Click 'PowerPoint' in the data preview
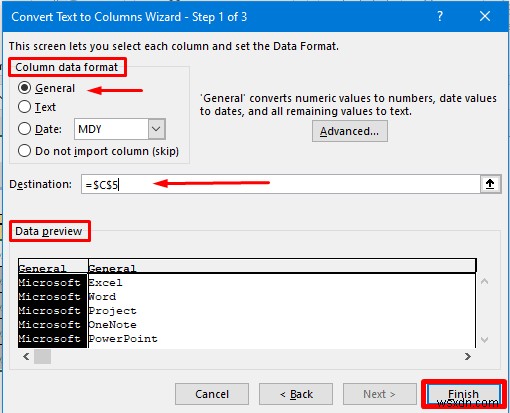Image resolution: width=510 pixels, height=413 pixels. (123, 339)
